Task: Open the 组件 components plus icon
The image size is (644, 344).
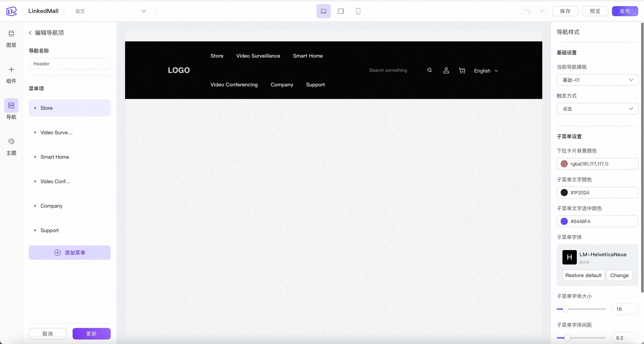Action: pos(11,70)
